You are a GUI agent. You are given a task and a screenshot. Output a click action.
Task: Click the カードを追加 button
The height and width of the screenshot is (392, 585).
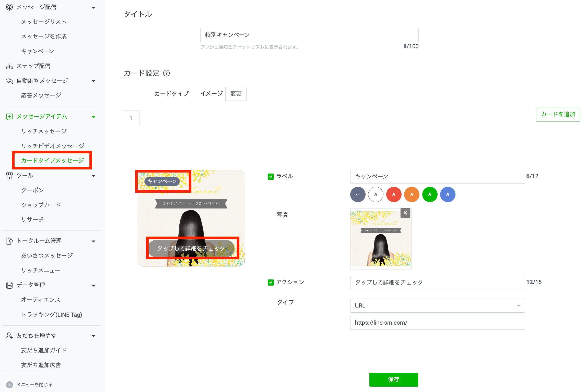(558, 114)
